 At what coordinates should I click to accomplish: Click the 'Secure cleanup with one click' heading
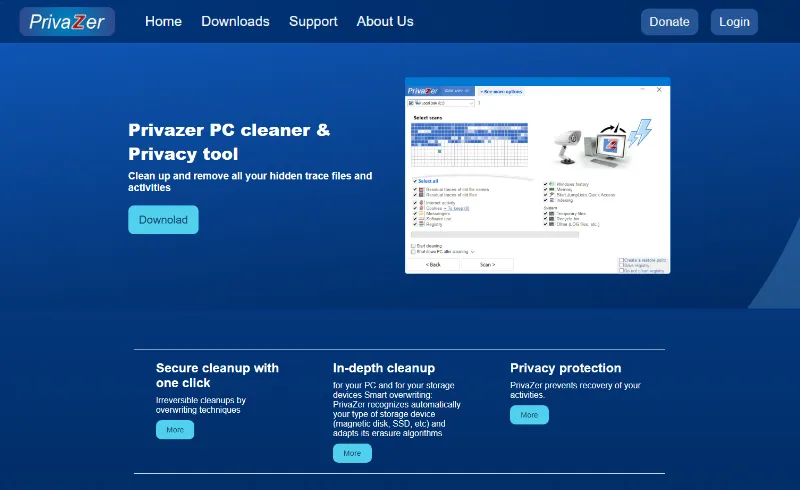click(x=217, y=375)
